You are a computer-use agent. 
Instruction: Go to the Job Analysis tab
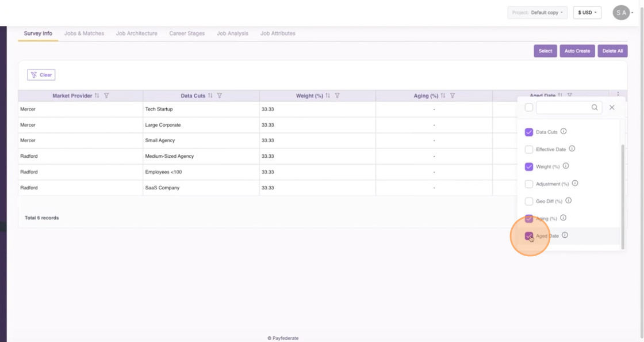point(232,33)
